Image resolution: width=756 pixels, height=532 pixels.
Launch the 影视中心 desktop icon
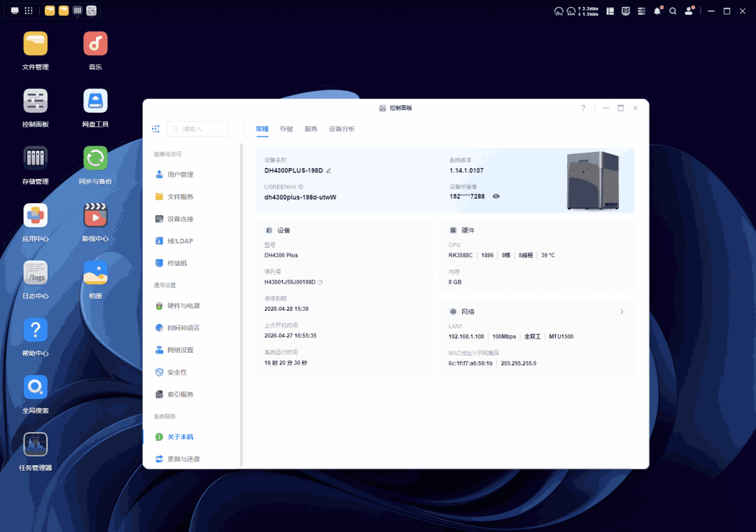point(95,216)
